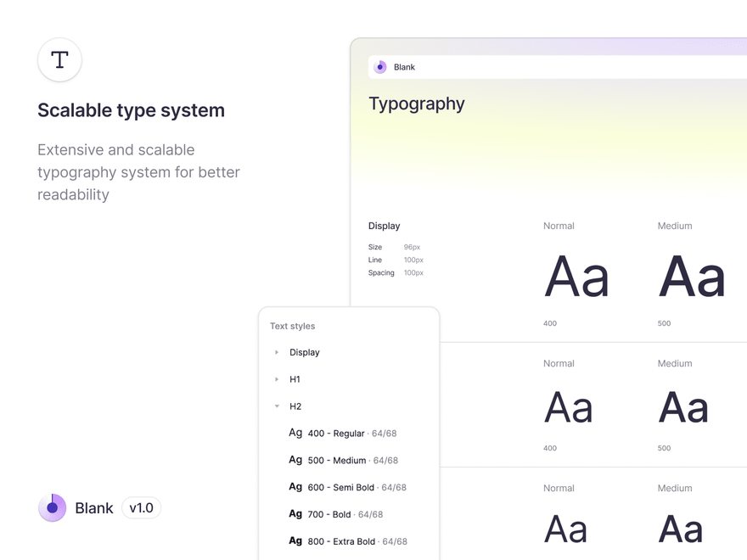This screenshot has width=747, height=560.
Task: Click the Blank name in the header bar
Action: click(404, 67)
